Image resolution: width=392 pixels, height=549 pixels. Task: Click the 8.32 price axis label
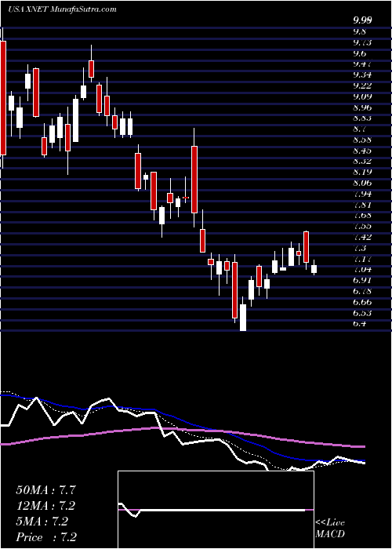tap(362, 161)
